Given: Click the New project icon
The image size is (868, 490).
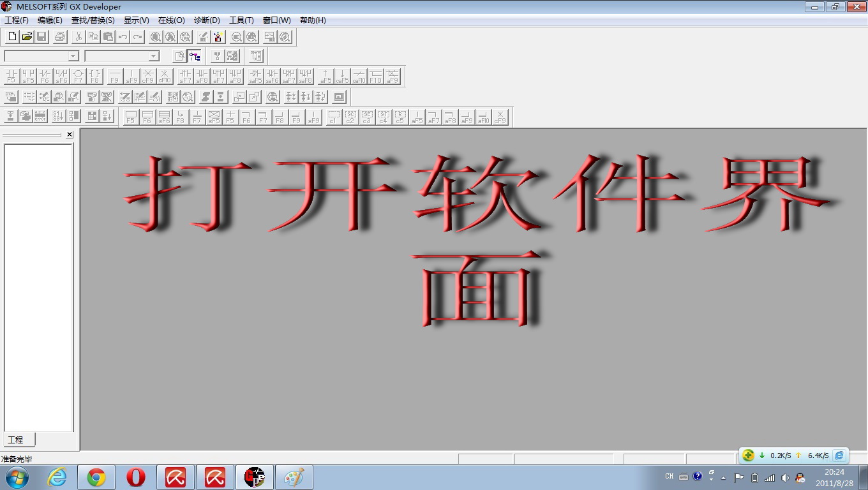Looking at the screenshot, I should 12,37.
